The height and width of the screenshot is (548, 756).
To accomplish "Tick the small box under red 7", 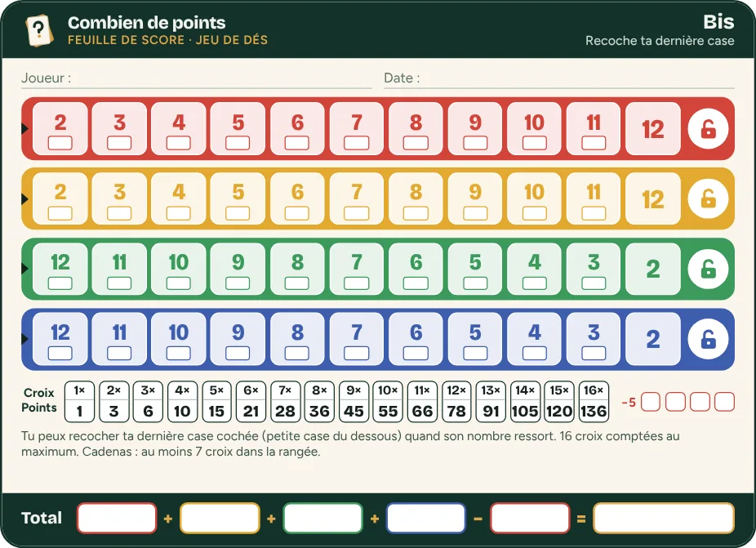I will [x=356, y=143].
